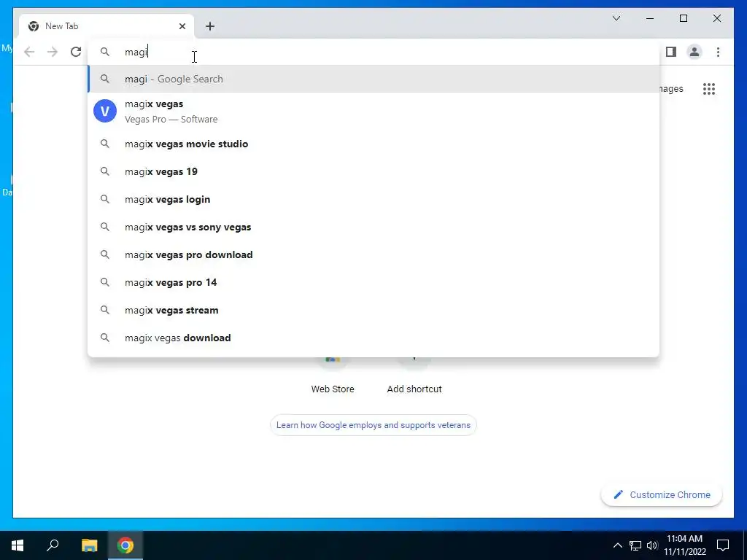Click the Chrome taskbar icon
Viewport: 747px width, 560px height.
point(125,545)
